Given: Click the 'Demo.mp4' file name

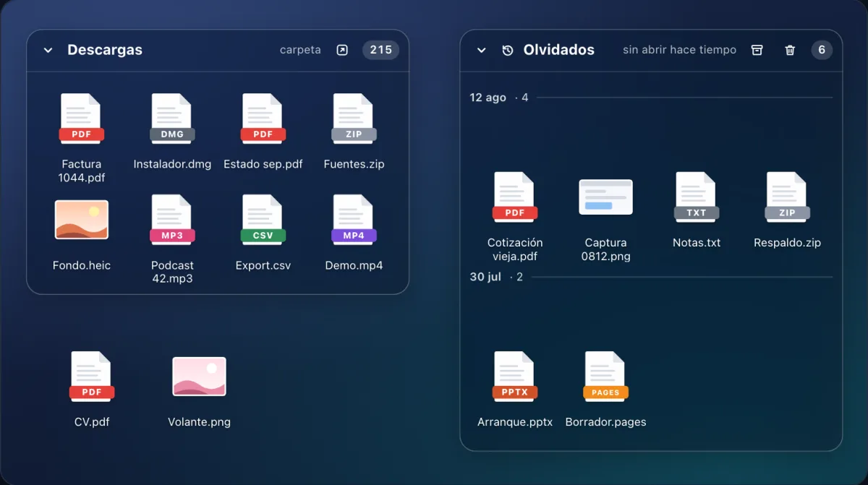Looking at the screenshot, I should [354, 265].
